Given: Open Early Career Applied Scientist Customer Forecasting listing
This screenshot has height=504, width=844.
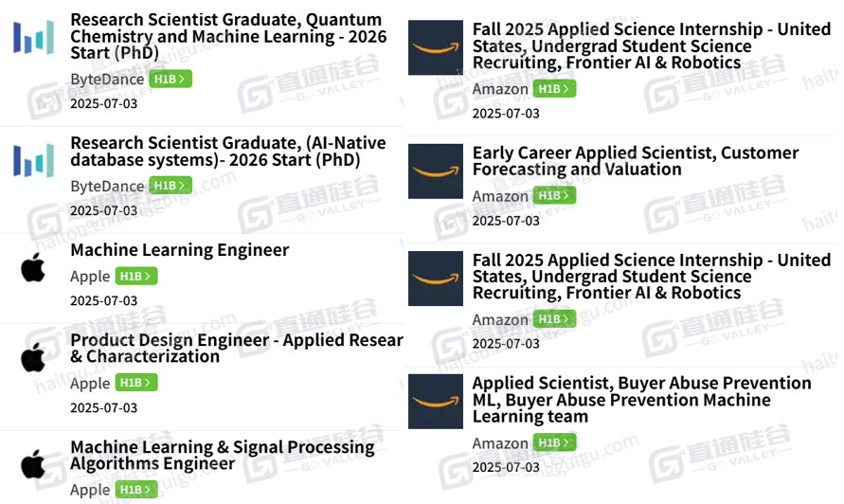Looking at the screenshot, I should point(636,161).
